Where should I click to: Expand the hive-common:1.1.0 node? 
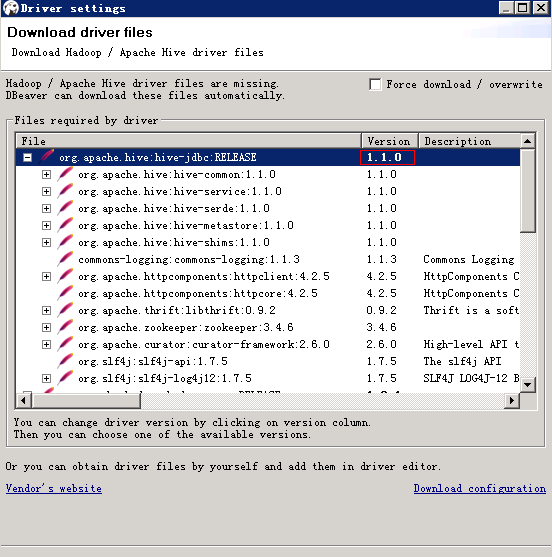pyautogui.click(x=46, y=174)
